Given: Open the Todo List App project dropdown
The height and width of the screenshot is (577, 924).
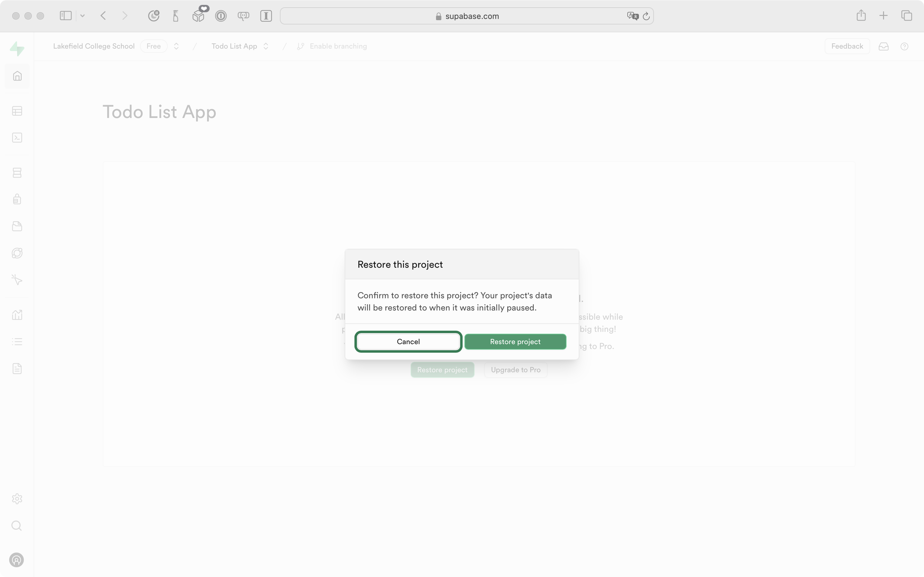Looking at the screenshot, I should point(266,46).
